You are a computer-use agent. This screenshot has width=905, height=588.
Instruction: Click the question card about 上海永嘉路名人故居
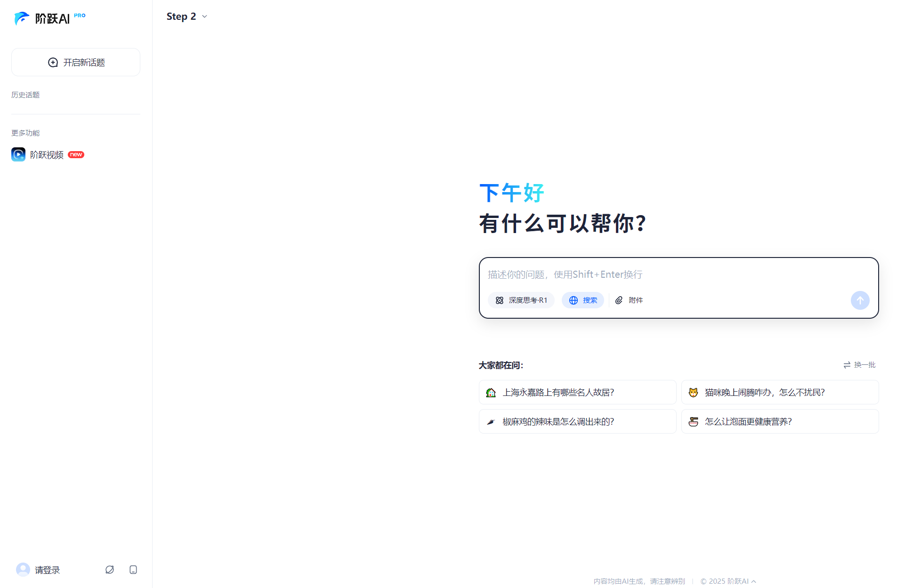[x=577, y=392]
